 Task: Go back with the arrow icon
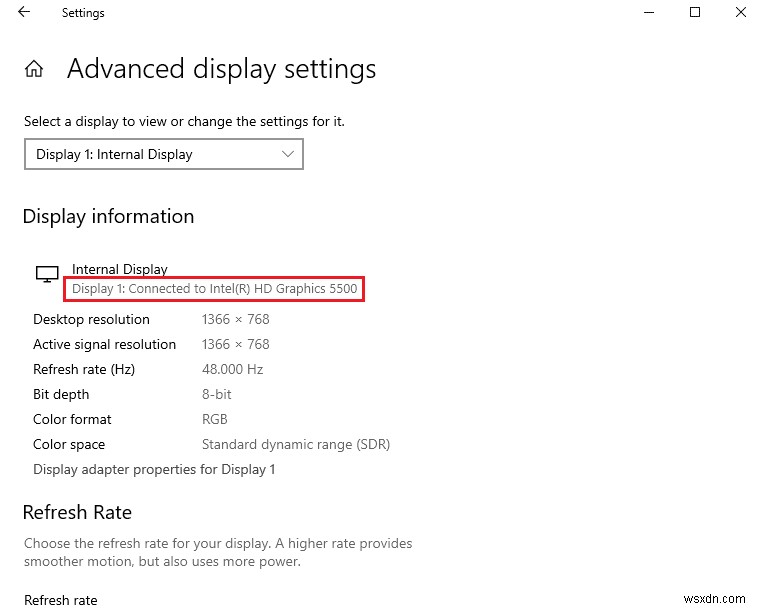tap(24, 12)
